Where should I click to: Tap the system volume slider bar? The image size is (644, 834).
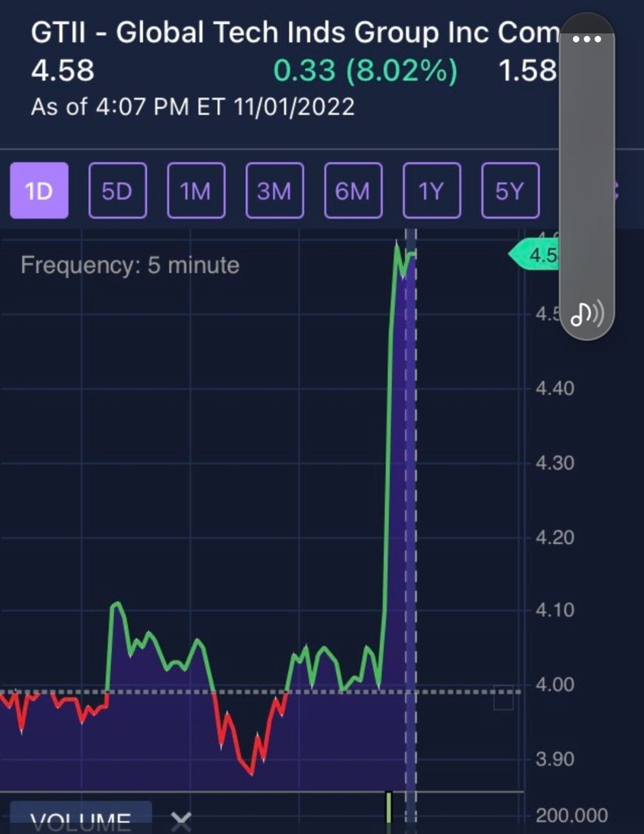pos(587,176)
